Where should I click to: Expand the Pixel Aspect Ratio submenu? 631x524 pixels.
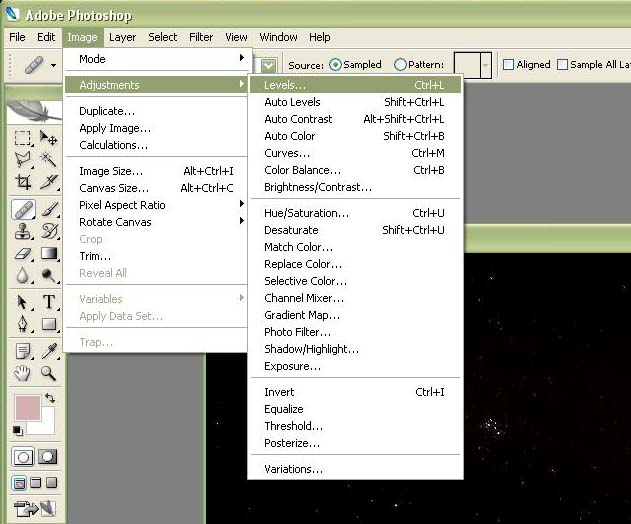tap(155, 205)
